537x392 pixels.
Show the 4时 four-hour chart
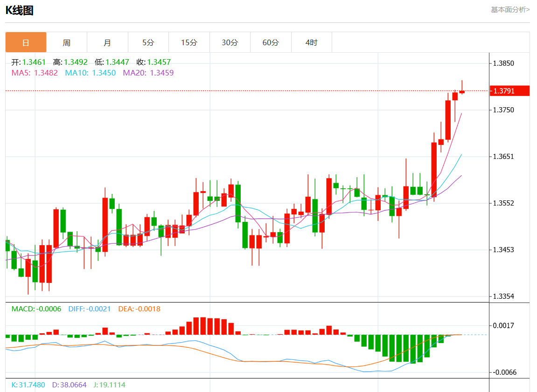[x=311, y=42]
